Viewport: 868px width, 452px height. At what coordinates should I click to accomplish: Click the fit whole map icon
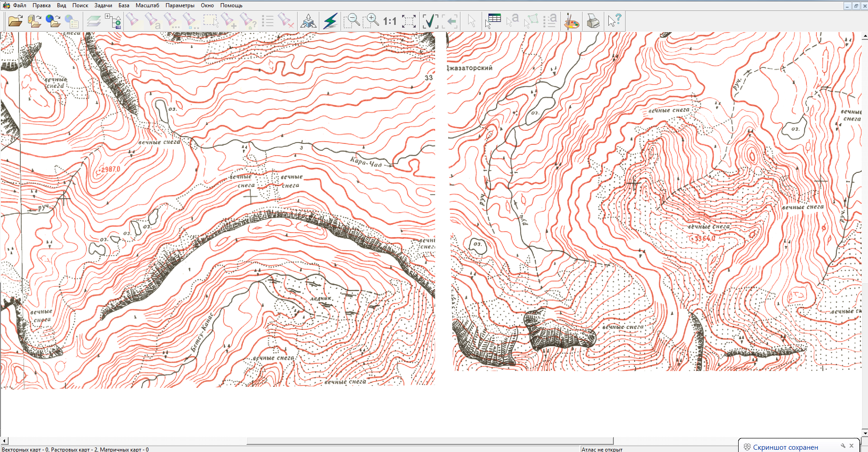tap(408, 21)
